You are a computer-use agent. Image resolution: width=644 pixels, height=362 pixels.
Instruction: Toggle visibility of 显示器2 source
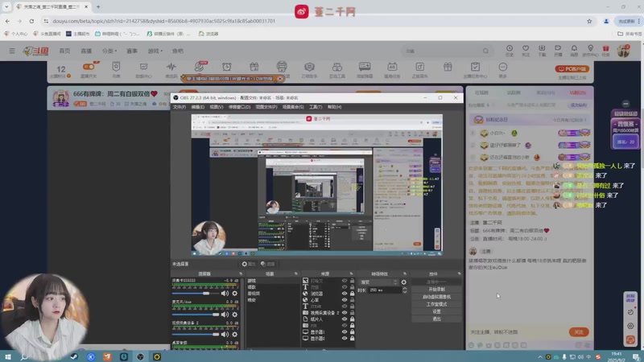345,338
